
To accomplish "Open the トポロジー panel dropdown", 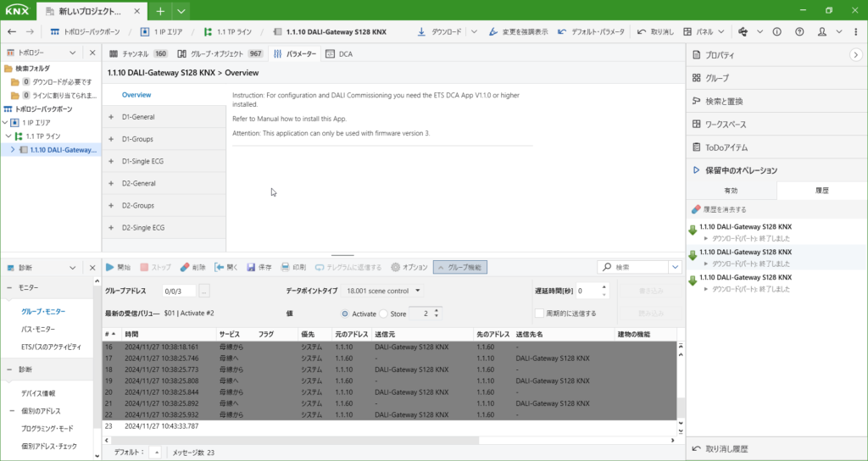I will point(73,53).
